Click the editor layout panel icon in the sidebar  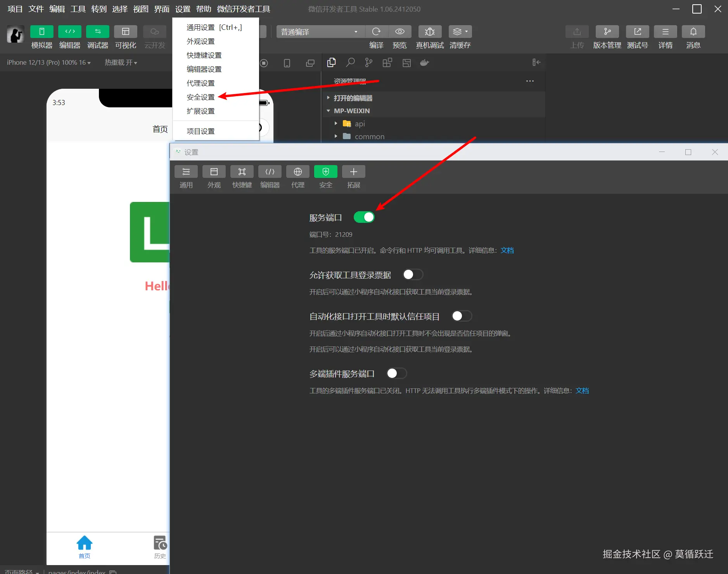406,63
